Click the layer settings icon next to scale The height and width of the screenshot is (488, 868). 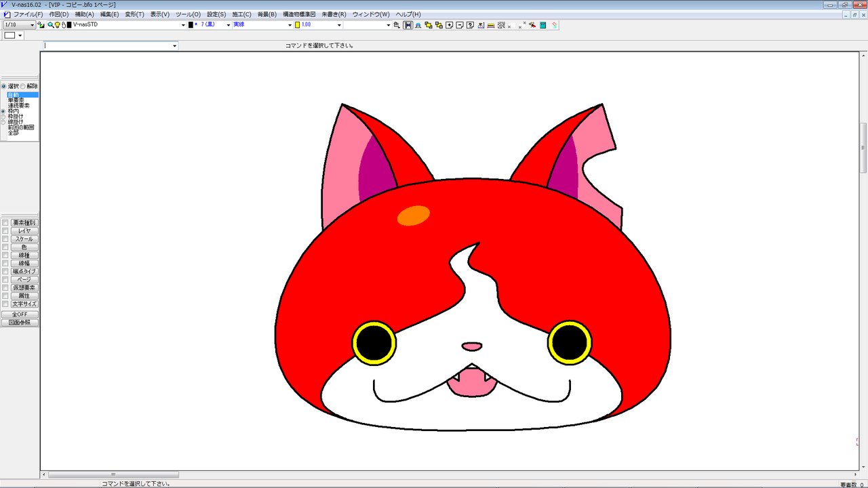(x=41, y=25)
